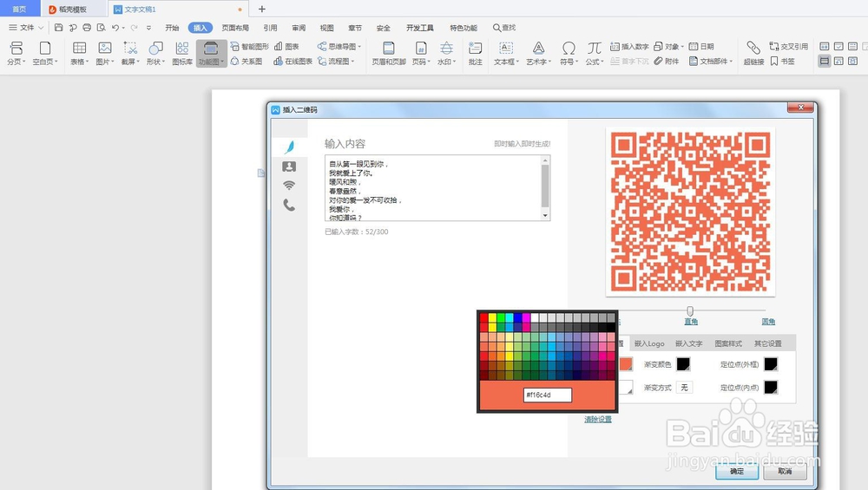Click the Redo arrow icon
This screenshot has height=490, width=868.
click(134, 27)
